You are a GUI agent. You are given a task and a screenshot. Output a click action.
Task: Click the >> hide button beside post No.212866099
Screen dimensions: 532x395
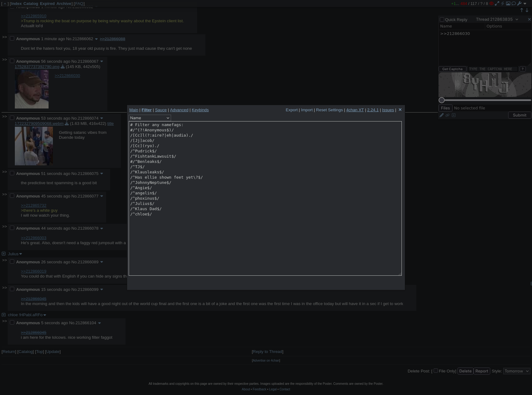pyautogui.click(x=5, y=288)
